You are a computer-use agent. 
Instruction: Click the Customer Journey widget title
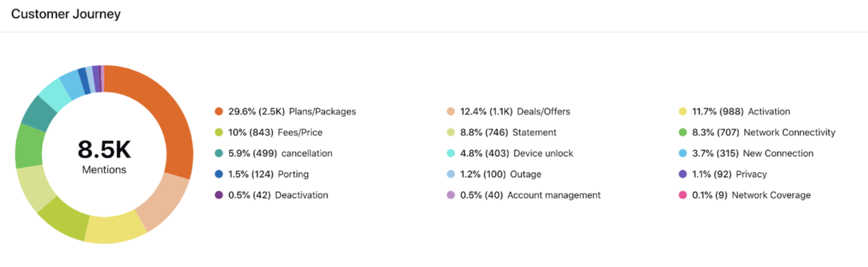coord(66,14)
